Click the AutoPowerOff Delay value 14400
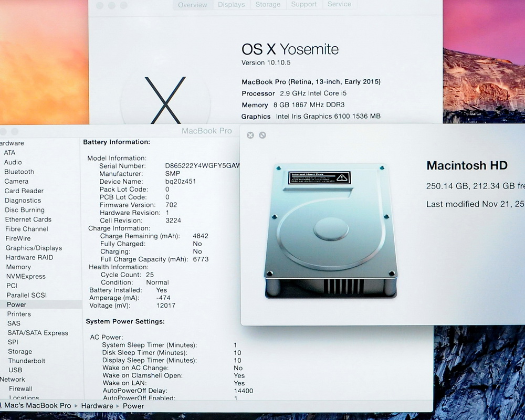This screenshot has width=525, height=420. [244, 391]
